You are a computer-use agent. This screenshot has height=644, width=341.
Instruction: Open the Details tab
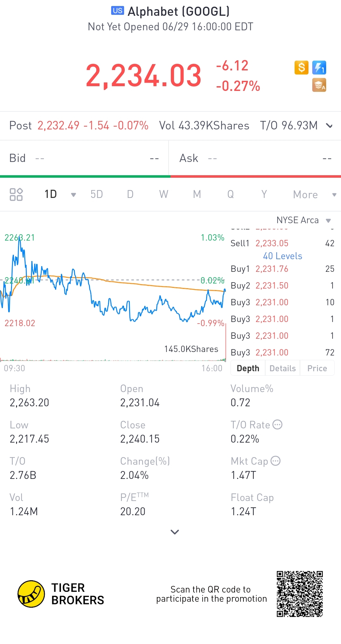click(283, 368)
